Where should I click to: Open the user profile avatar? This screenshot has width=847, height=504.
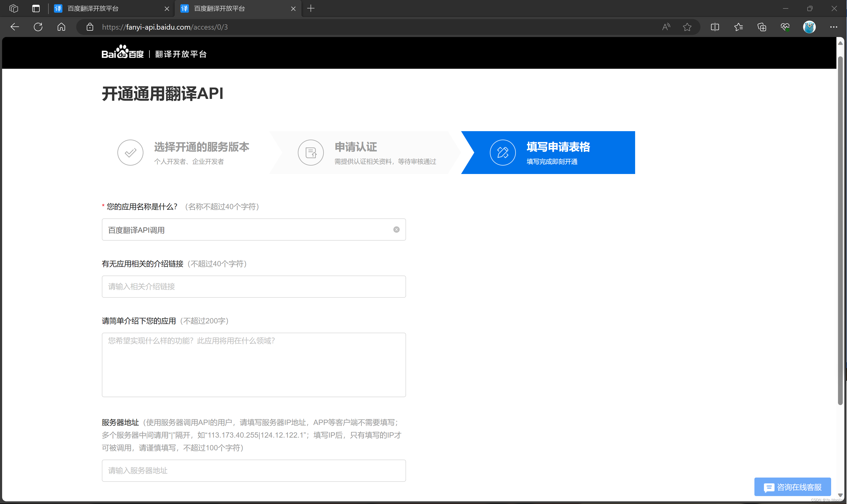pyautogui.click(x=809, y=27)
